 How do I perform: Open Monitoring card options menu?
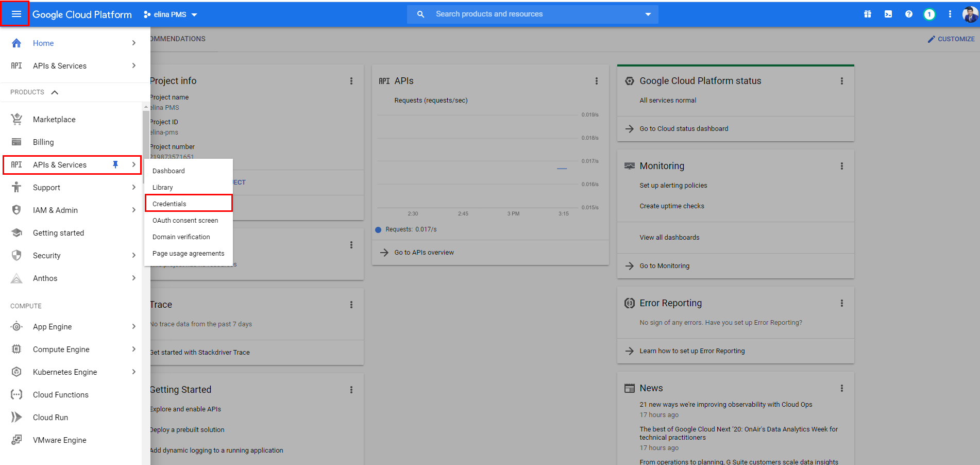click(x=842, y=166)
